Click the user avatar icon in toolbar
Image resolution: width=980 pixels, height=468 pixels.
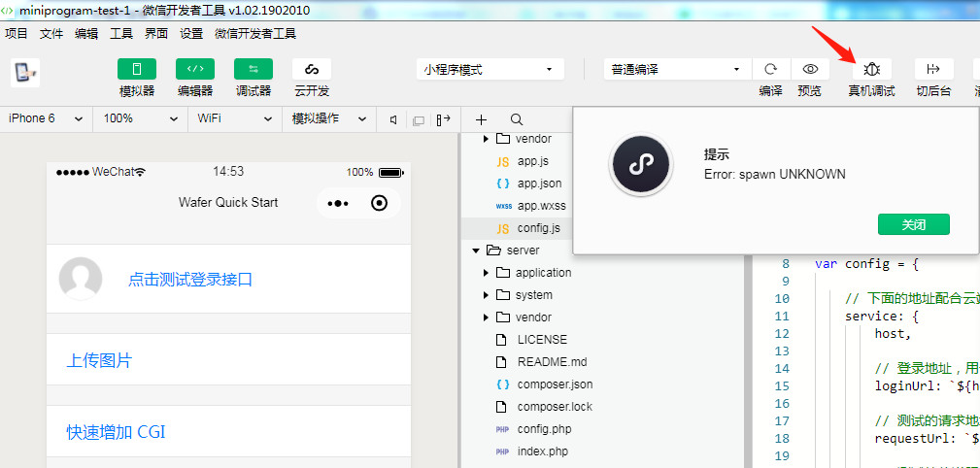point(25,72)
